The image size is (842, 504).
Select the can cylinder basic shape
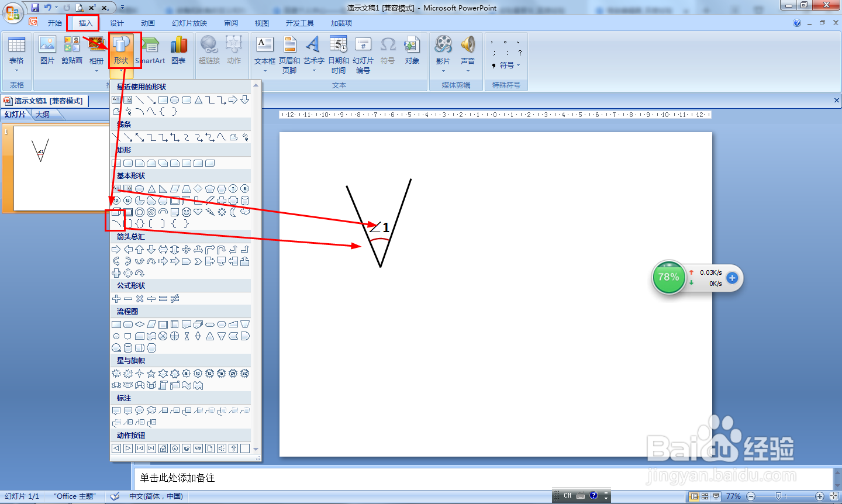click(x=245, y=200)
